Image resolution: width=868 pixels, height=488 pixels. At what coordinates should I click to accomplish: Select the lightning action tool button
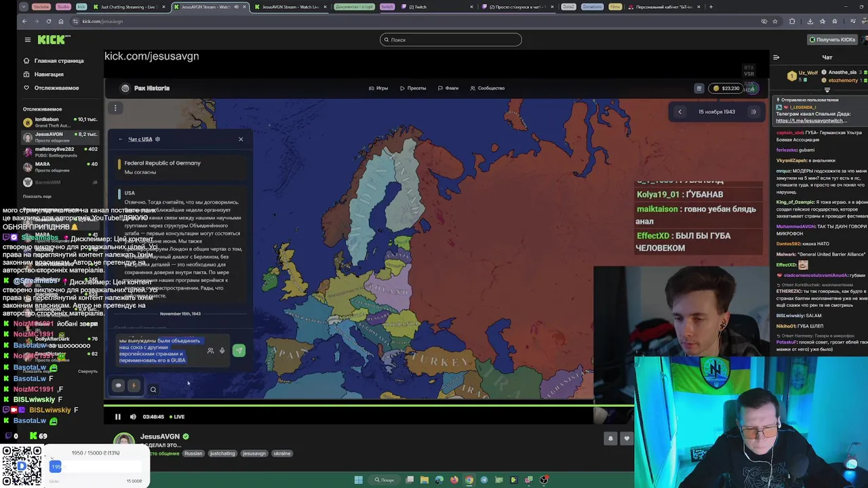(x=134, y=386)
